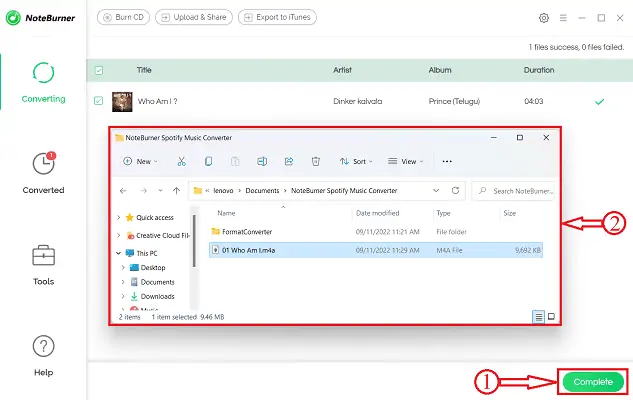Open NoteBurner hamburger menu

tap(563, 18)
